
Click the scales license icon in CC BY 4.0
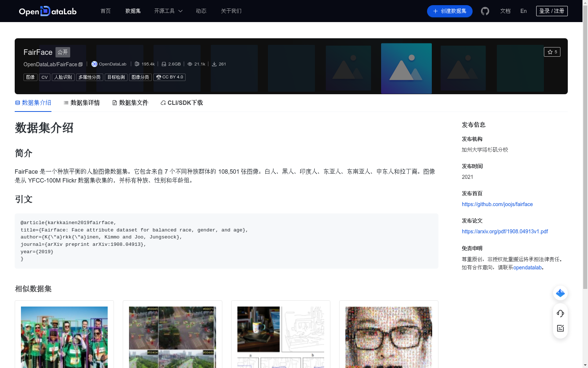point(158,77)
